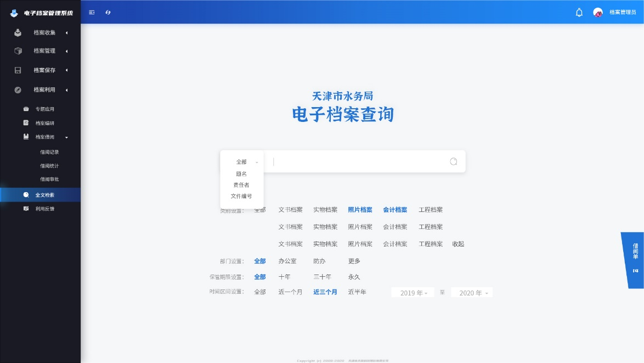Open the notification bell
The image size is (644, 363).
pos(579,13)
